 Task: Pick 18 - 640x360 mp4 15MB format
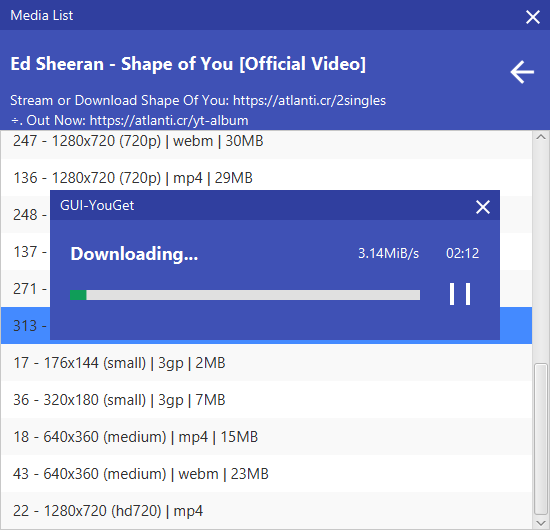click(x=266, y=437)
